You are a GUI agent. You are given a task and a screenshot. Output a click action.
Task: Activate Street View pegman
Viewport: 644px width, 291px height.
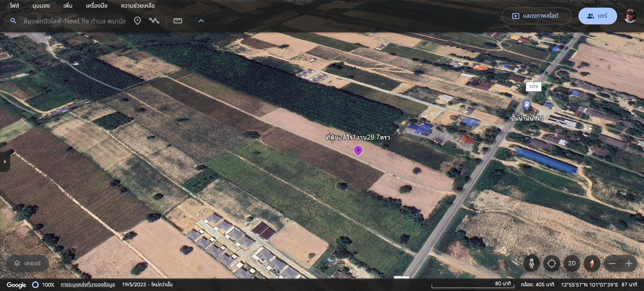tap(532, 264)
